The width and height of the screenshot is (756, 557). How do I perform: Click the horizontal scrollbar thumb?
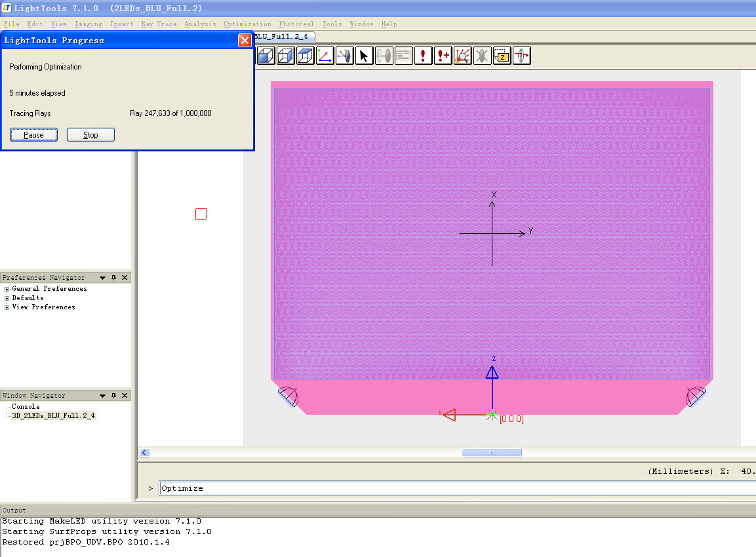point(492,452)
